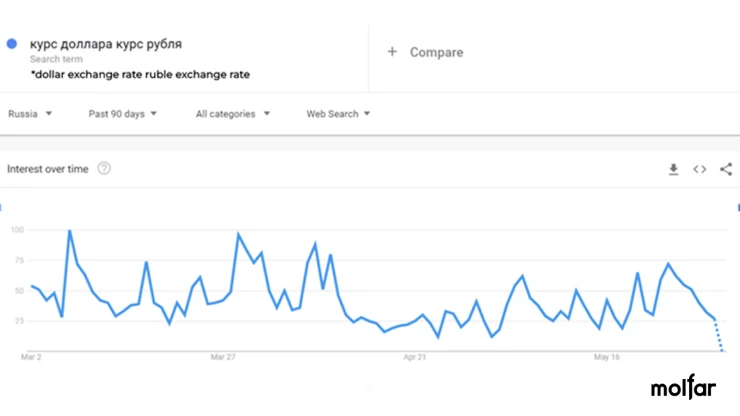
Task: Edit the курс доллара курс рубля search term
Action: coord(106,44)
